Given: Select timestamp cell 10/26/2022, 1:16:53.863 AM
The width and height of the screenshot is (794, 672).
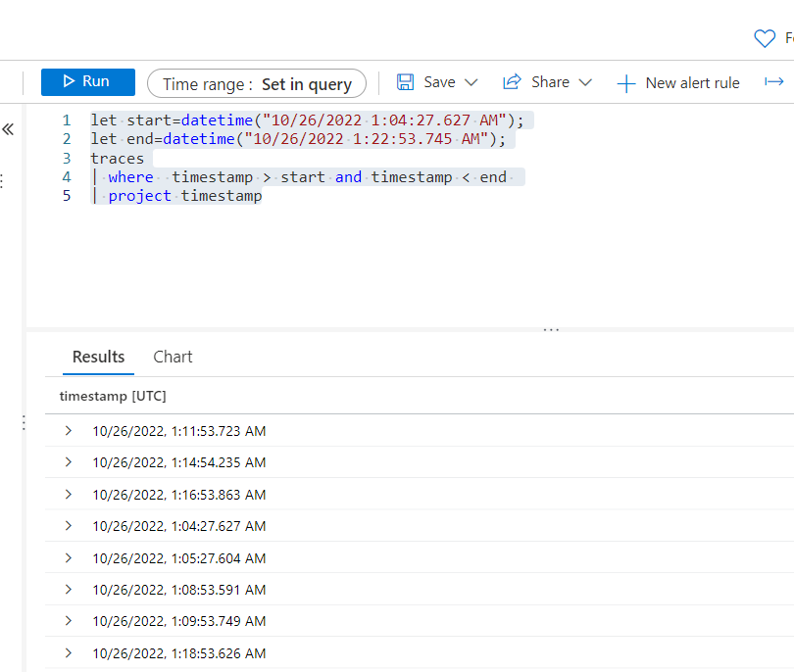Looking at the screenshot, I should click(x=179, y=495).
